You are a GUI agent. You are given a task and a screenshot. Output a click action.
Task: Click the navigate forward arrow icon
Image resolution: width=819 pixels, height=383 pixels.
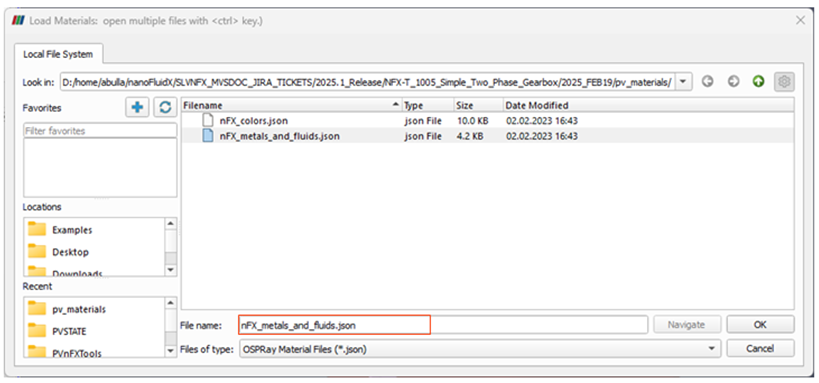pyautogui.click(x=733, y=82)
